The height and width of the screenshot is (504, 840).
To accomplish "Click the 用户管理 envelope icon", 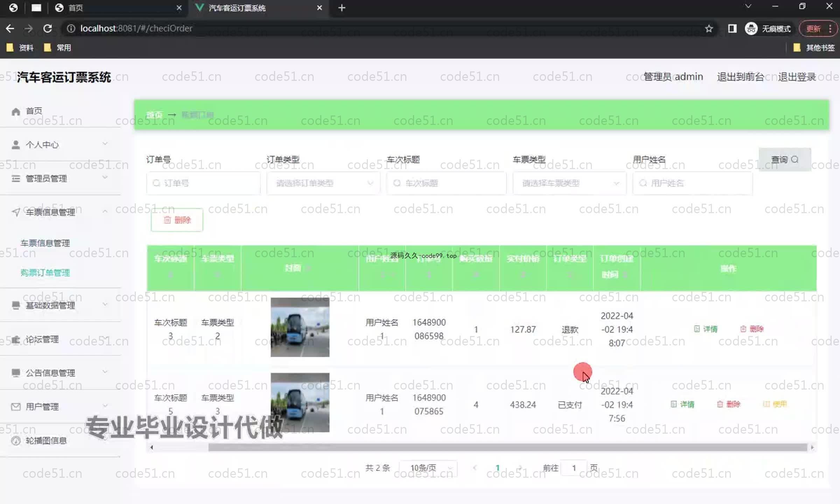I will [16, 407].
